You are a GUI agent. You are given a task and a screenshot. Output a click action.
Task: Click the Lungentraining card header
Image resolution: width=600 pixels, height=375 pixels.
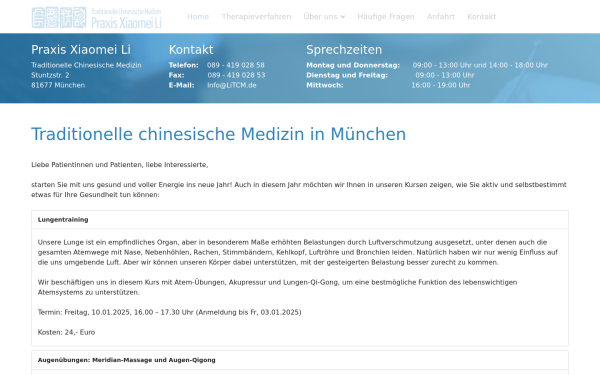click(x=300, y=220)
